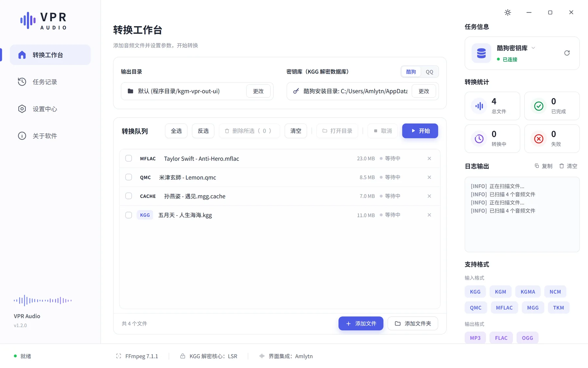Click 更改 for output directory
The image size is (588, 368).
click(x=258, y=91)
